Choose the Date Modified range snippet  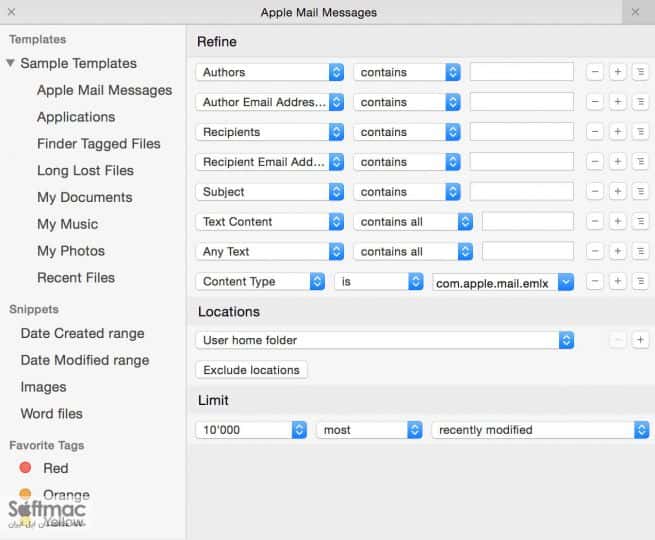(x=85, y=360)
